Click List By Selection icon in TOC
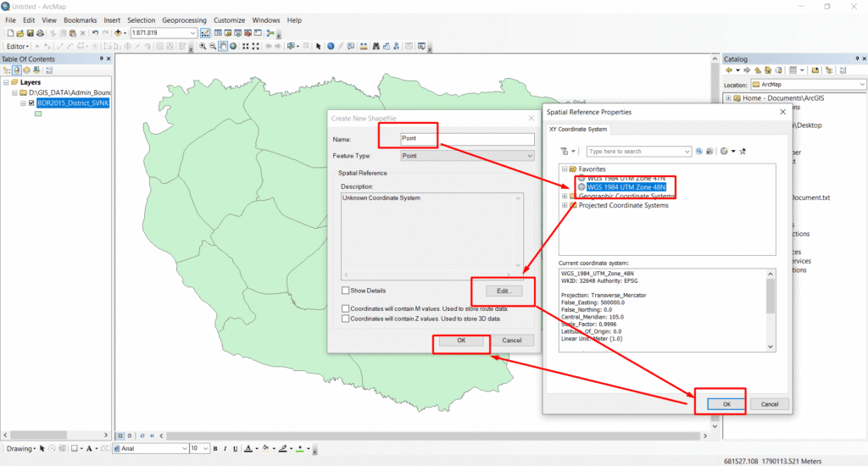 tap(36, 70)
